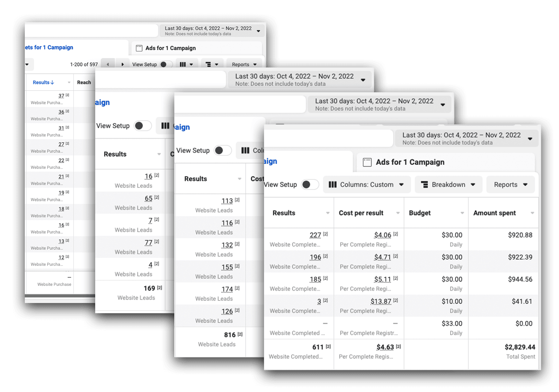Select the Ad sets for 1 Campaign tab in back window
Viewport: 559px width, 392px height.
click(x=49, y=47)
